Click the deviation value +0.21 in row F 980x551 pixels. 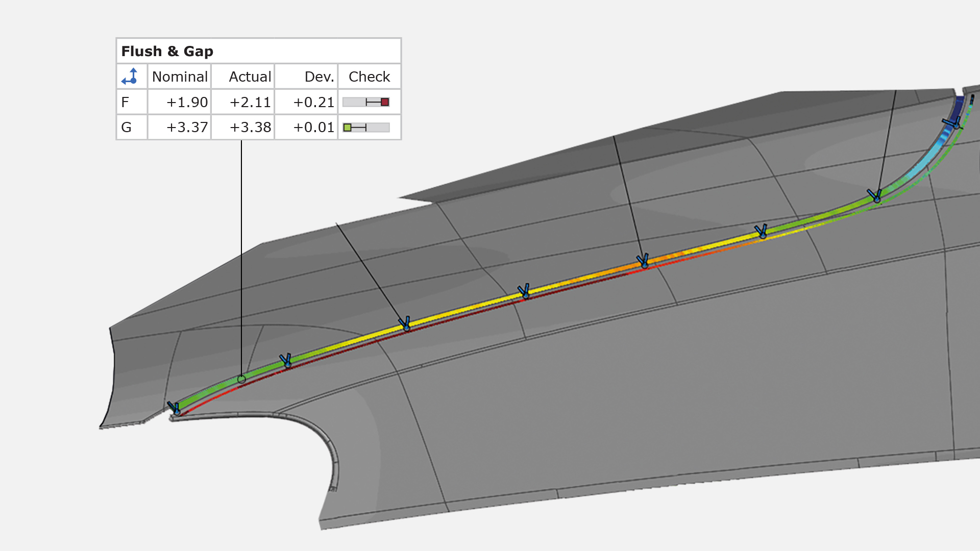(x=313, y=102)
